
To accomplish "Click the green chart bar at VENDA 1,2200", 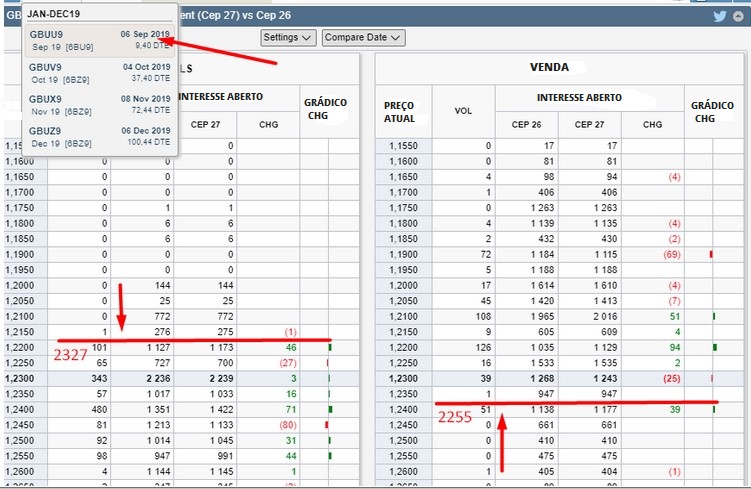I will [714, 347].
